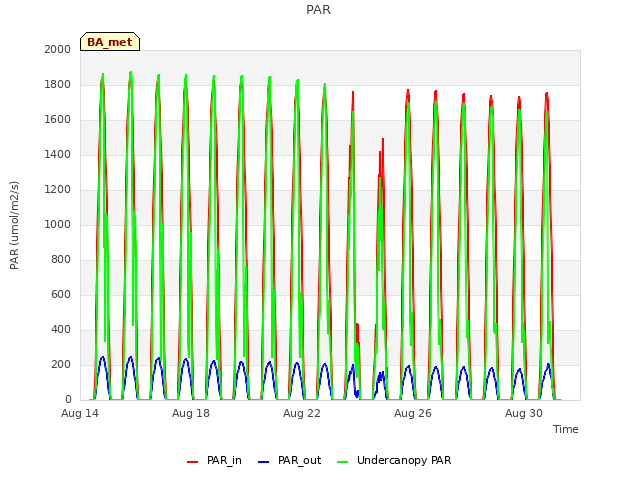Toggle the PAR_out legend entry

pos(290,460)
